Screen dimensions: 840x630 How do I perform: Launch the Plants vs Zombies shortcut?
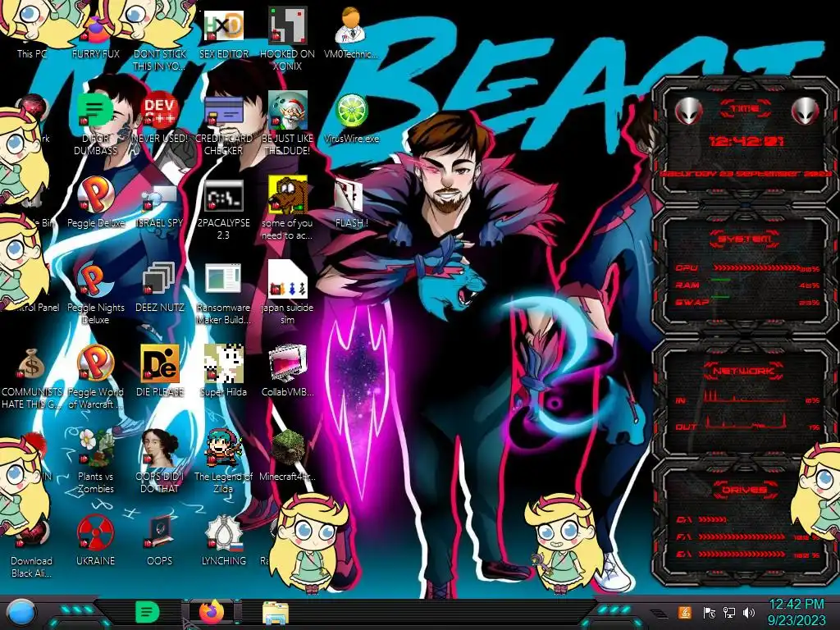(96, 462)
